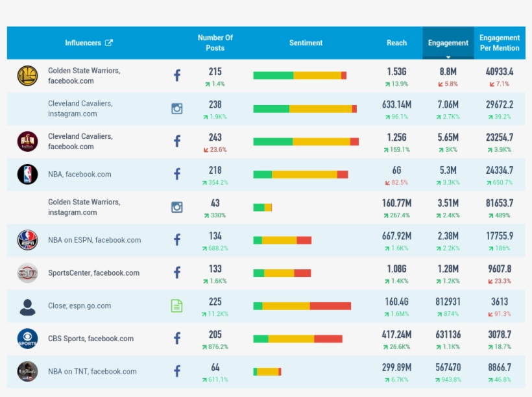Screen dimensions: 532x397
Task: Click engagement value 812931
Action: coord(448,302)
